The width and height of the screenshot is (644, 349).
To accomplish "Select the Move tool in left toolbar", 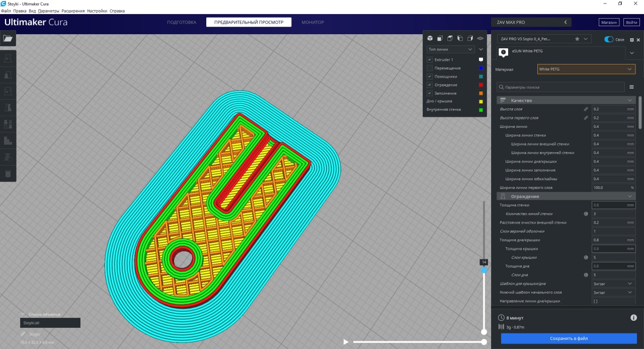I will click(x=8, y=58).
